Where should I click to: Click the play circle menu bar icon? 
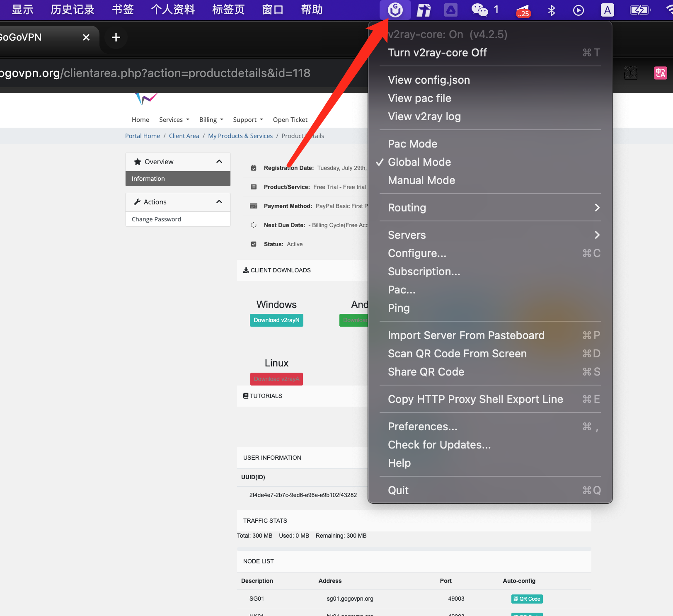click(x=579, y=10)
